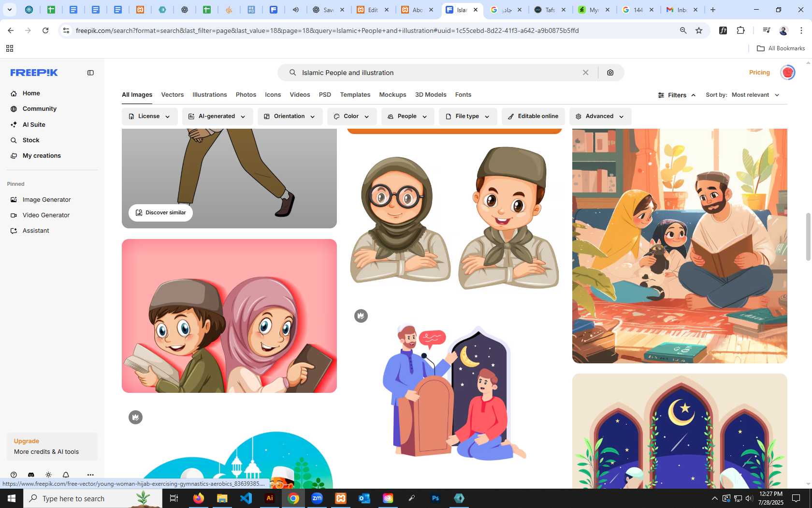Image resolution: width=812 pixels, height=508 pixels.
Task: Open Adobe Illustrator from the taskbar
Action: [x=270, y=498]
